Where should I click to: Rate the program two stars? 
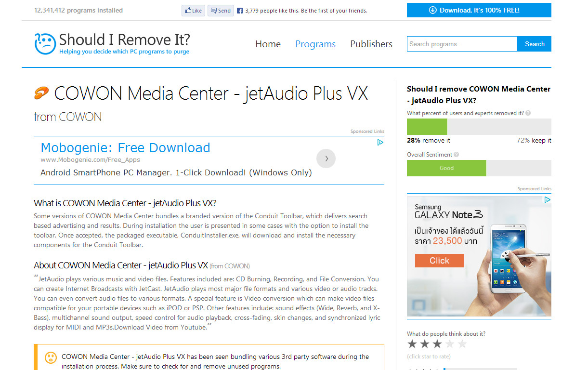tap(425, 344)
